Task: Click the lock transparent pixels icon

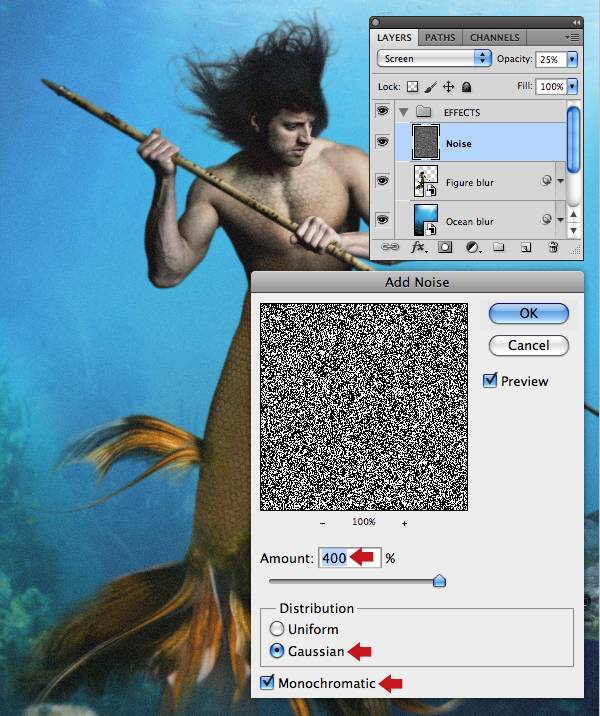Action: tap(412, 87)
